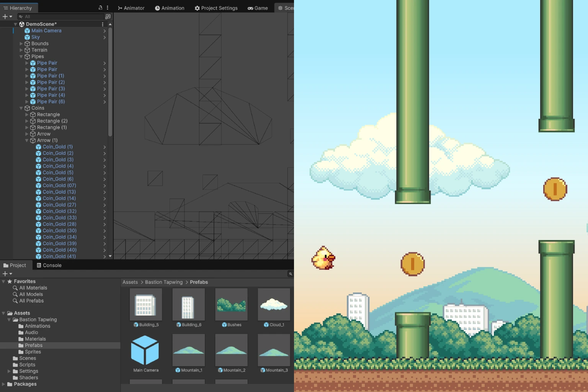Open the Sky prefab with its arrow
The image size is (588, 392).
pos(105,37)
